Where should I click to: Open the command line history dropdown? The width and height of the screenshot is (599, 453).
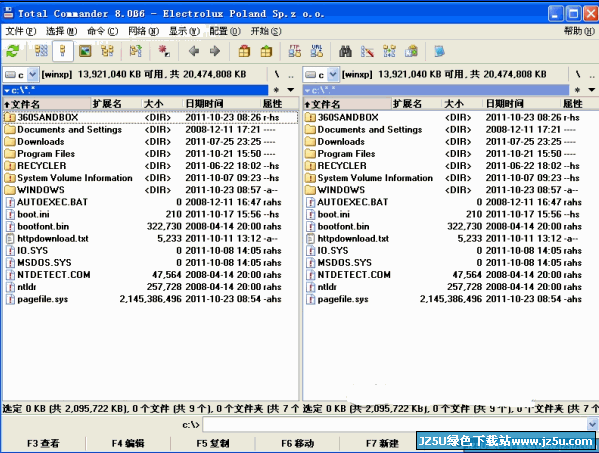pos(593,424)
